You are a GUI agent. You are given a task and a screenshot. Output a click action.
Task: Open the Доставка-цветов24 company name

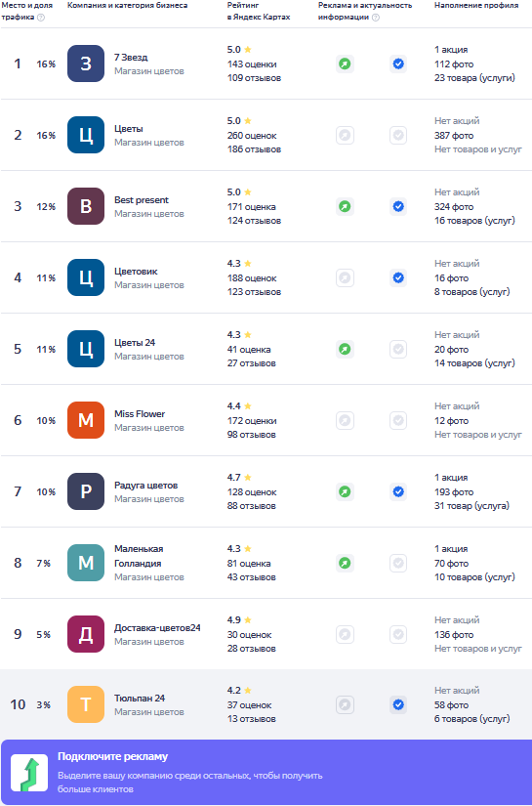tap(157, 627)
